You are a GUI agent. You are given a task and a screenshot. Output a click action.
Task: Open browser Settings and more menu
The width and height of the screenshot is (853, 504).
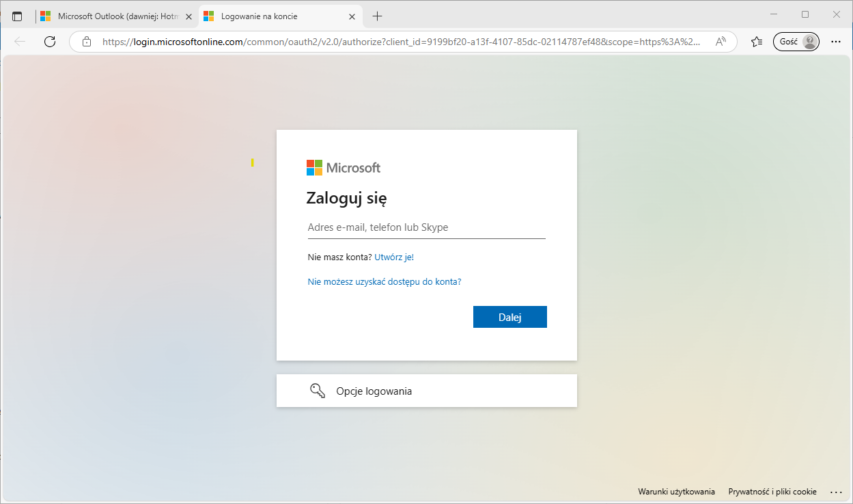pos(837,42)
